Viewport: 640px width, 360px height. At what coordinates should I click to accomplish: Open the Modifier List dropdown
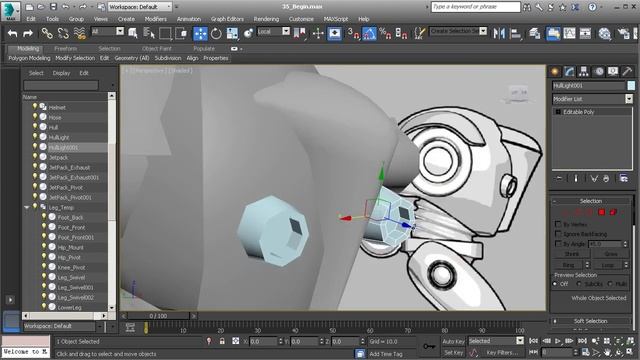593,99
